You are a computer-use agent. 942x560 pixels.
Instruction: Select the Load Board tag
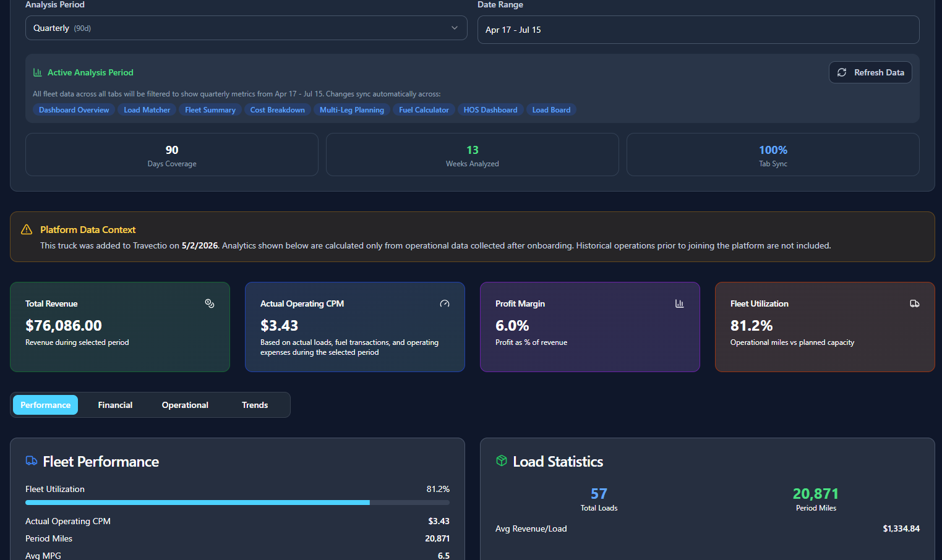[x=551, y=110]
